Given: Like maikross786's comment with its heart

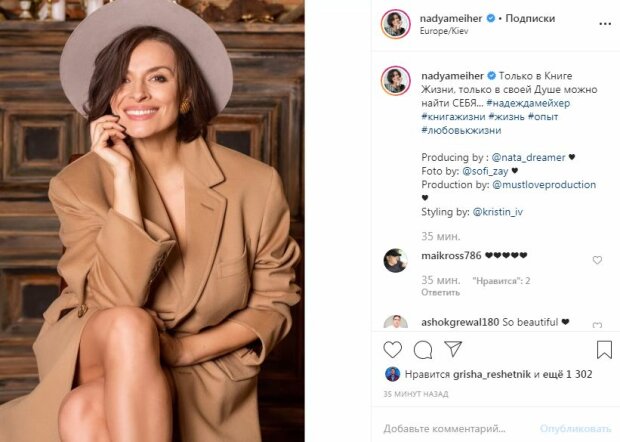Looking at the screenshot, I should pos(598,260).
